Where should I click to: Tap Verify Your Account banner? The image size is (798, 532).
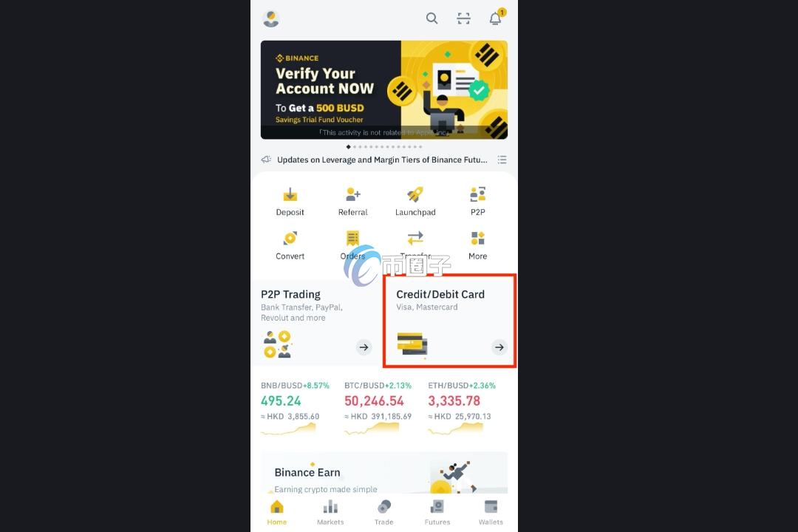click(x=384, y=90)
